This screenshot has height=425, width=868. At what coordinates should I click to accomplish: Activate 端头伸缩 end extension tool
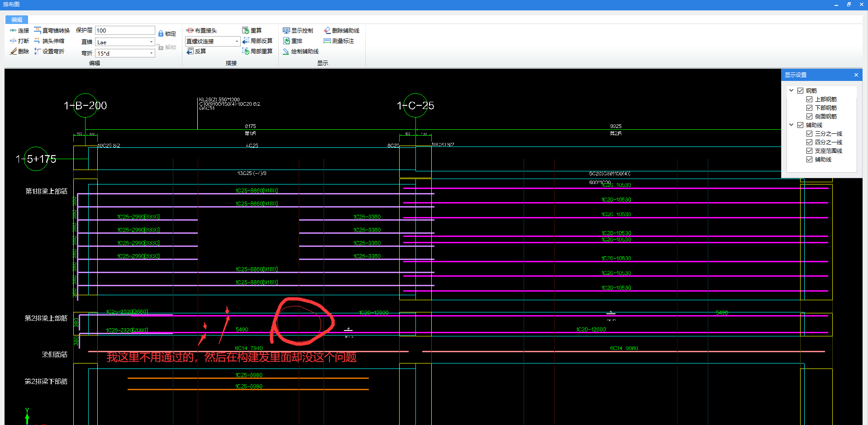pyautogui.click(x=49, y=41)
